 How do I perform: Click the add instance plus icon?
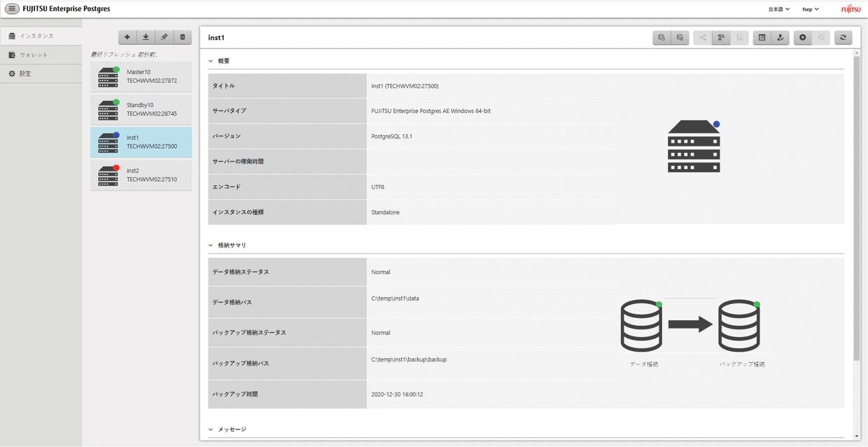click(x=127, y=37)
